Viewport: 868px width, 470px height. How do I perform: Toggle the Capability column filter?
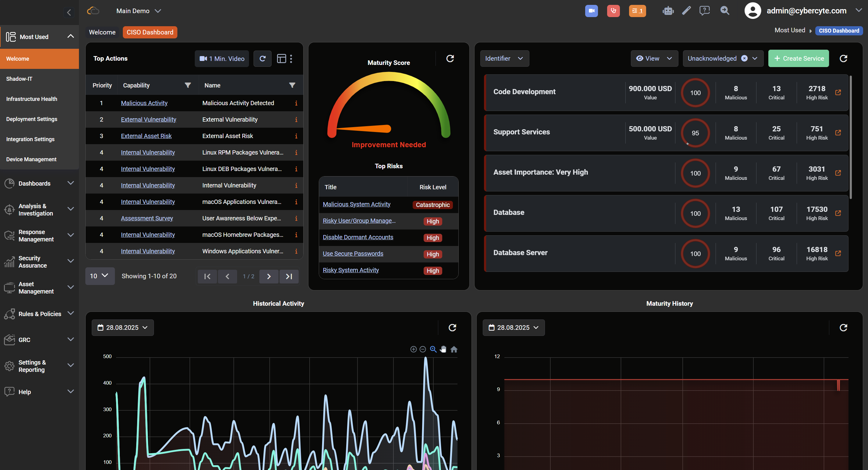188,85
